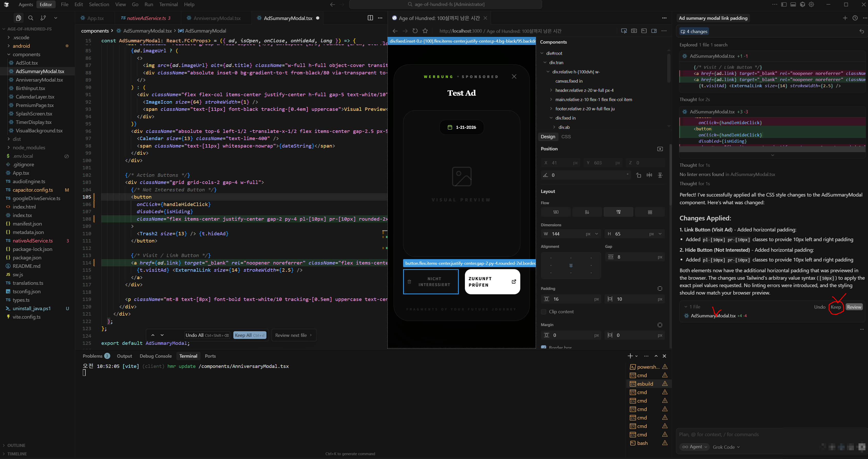Click the select element inspector icon
This screenshot has height=459, width=868.
point(624,31)
